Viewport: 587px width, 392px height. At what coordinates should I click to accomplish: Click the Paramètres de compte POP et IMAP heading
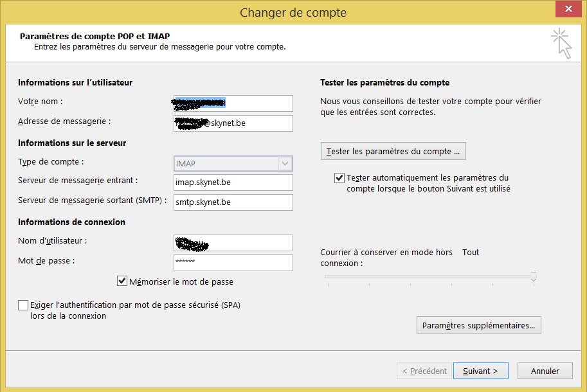pyautogui.click(x=95, y=37)
